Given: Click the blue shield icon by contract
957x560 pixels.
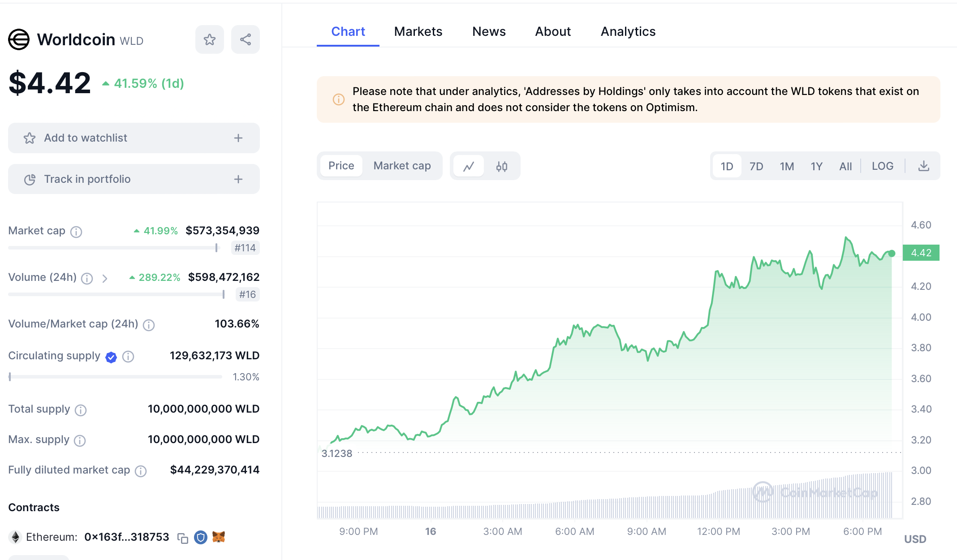Looking at the screenshot, I should [200, 537].
